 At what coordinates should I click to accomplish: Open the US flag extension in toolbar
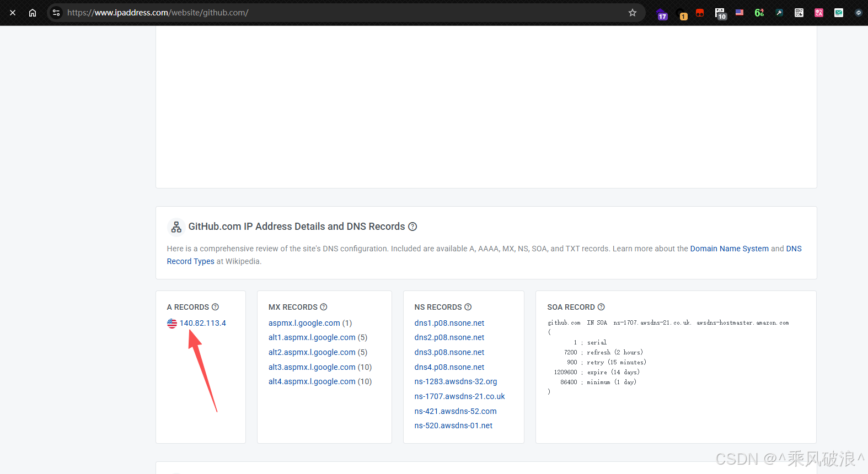tap(740, 12)
